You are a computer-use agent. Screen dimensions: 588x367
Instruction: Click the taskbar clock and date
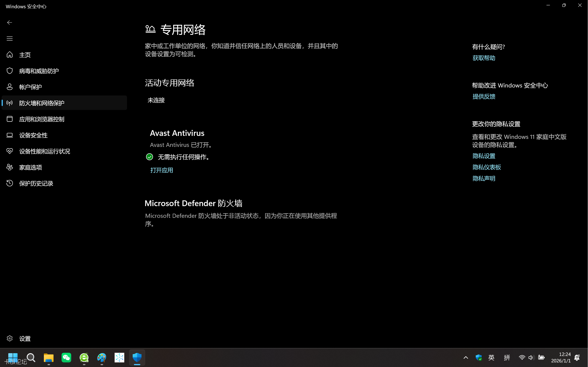(x=561, y=358)
